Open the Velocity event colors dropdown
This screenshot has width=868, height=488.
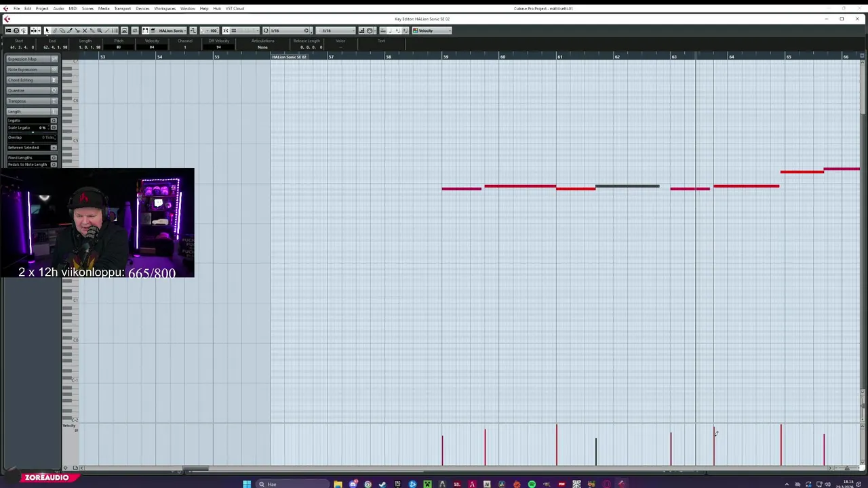pos(433,30)
